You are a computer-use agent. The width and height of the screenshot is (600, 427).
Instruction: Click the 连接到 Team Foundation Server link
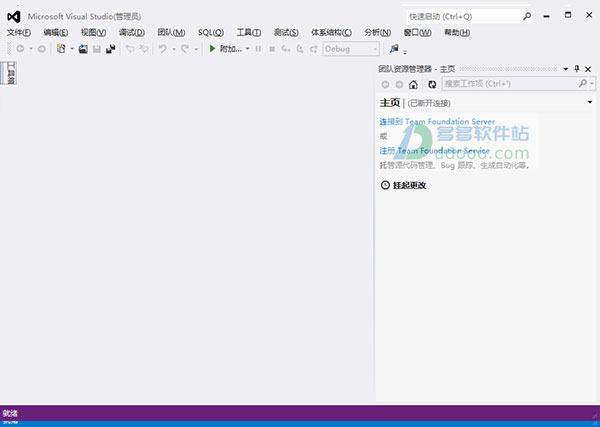pos(437,122)
